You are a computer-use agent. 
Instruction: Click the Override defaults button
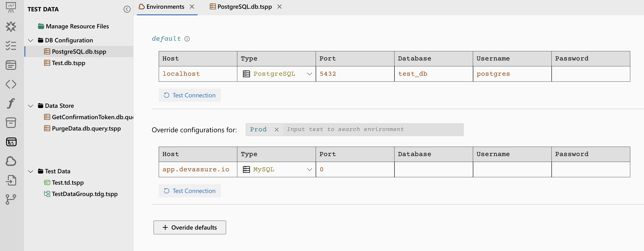coord(189,227)
